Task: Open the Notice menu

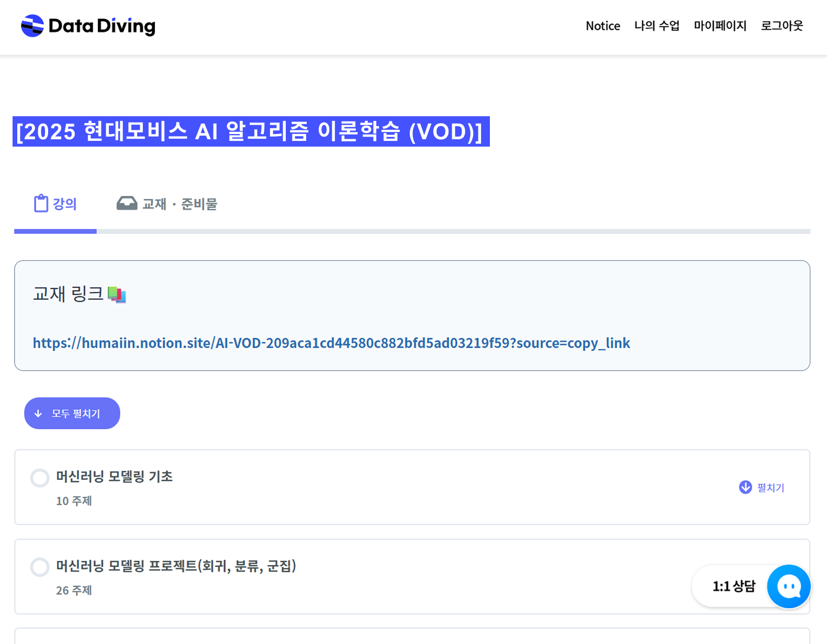Action: (x=602, y=26)
